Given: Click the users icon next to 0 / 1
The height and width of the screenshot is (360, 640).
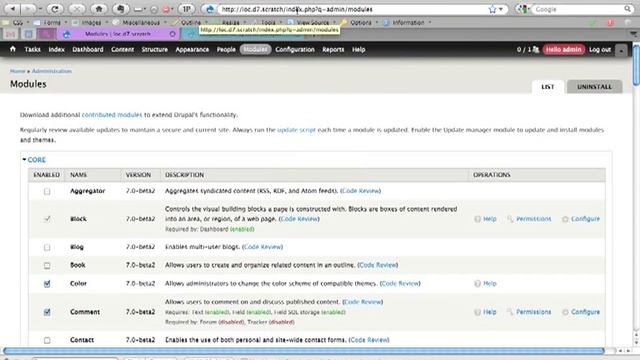Looking at the screenshot, I should (536, 49).
